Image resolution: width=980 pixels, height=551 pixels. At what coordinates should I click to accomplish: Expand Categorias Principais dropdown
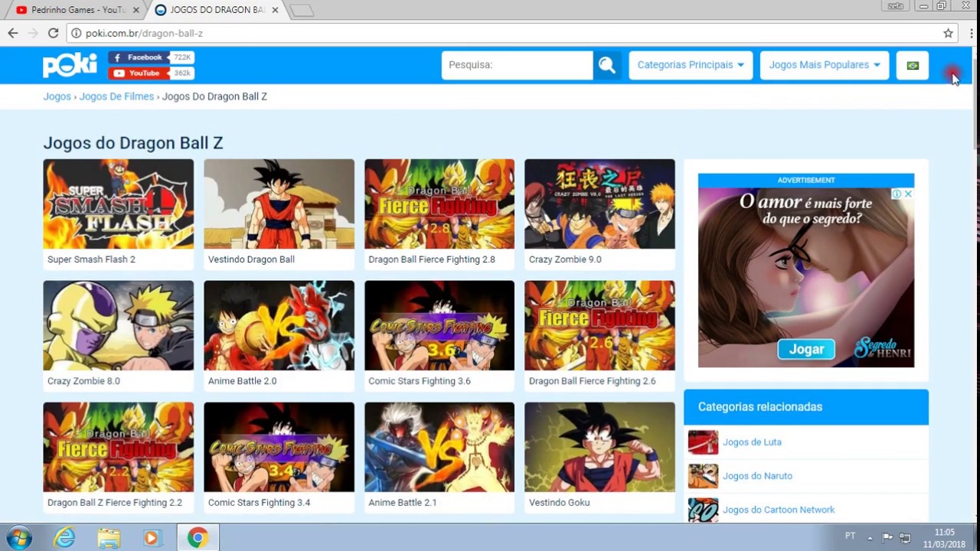point(691,65)
